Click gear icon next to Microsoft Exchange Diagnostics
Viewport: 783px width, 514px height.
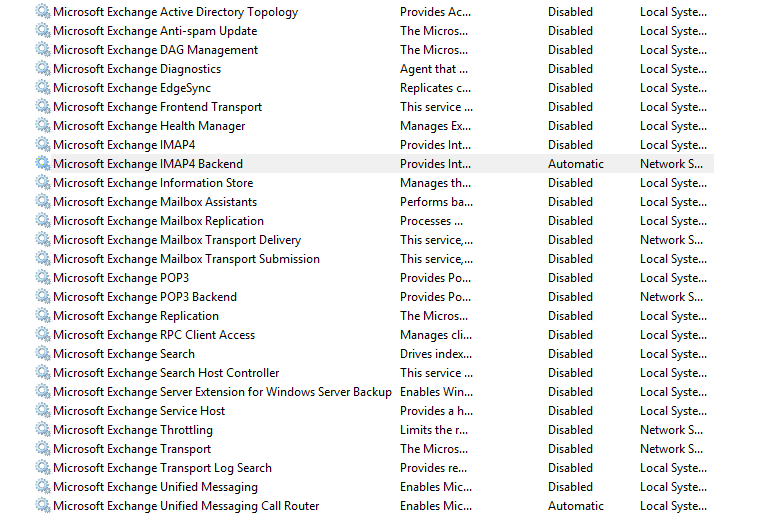point(42,69)
